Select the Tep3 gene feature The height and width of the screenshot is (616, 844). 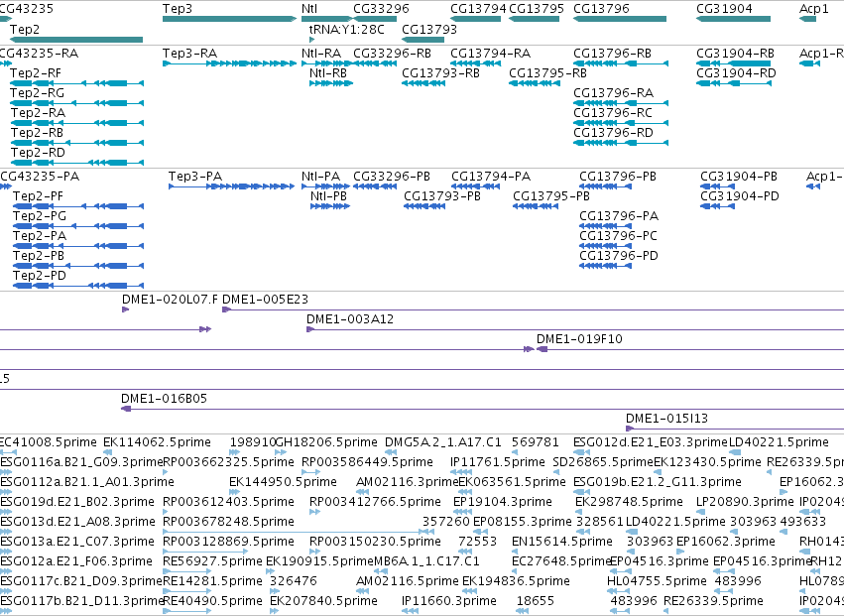(229, 19)
